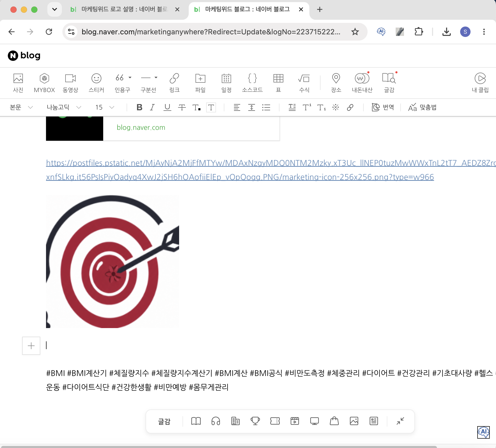496x448 pixels.
Task: Insert a schedule with 일정 icon
Action: click(x=226, y=83)
